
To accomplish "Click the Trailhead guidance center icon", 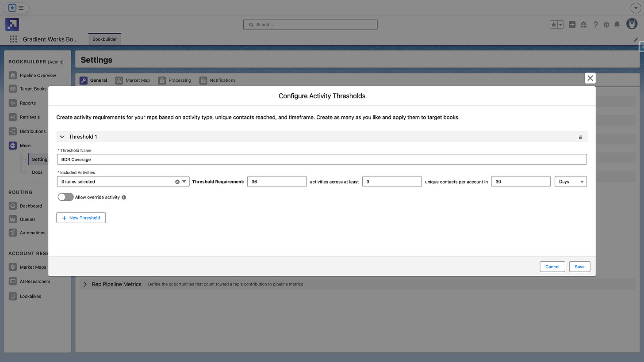I will coord(584,25).
